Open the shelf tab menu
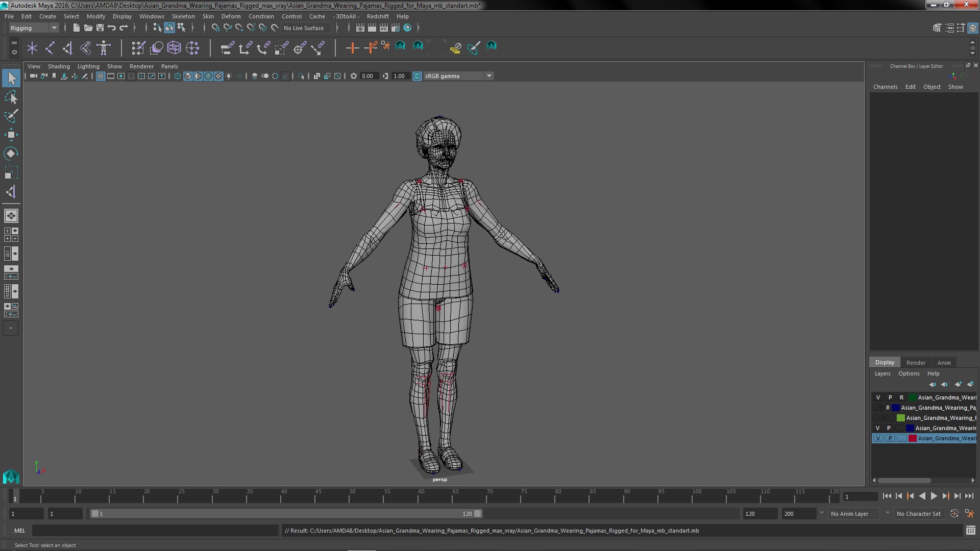 click(14, 43)
